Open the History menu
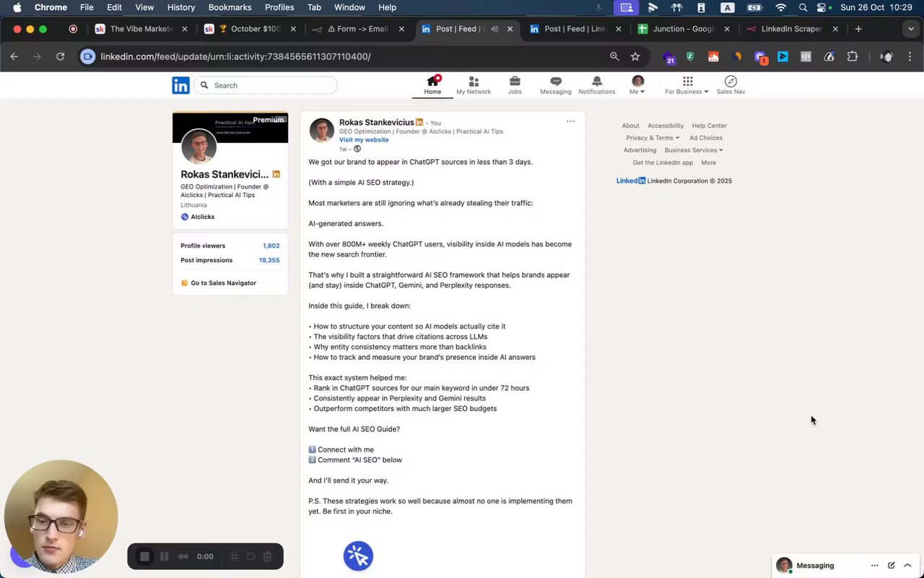This screenshot has width=924, height=578. pyautogui.click(x=181, y=7)
